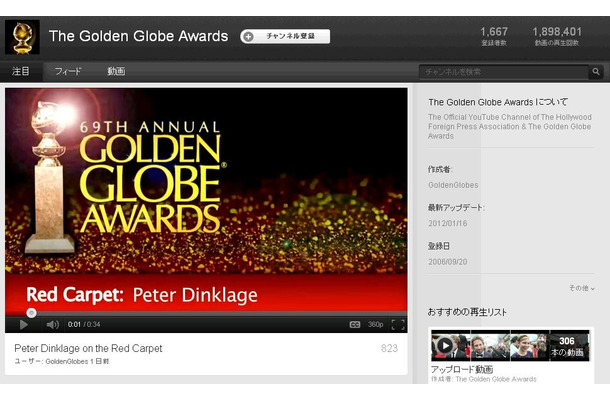Open the 注目 tab
The height and width of the screenshot is (400, 610).
(21, 71)
